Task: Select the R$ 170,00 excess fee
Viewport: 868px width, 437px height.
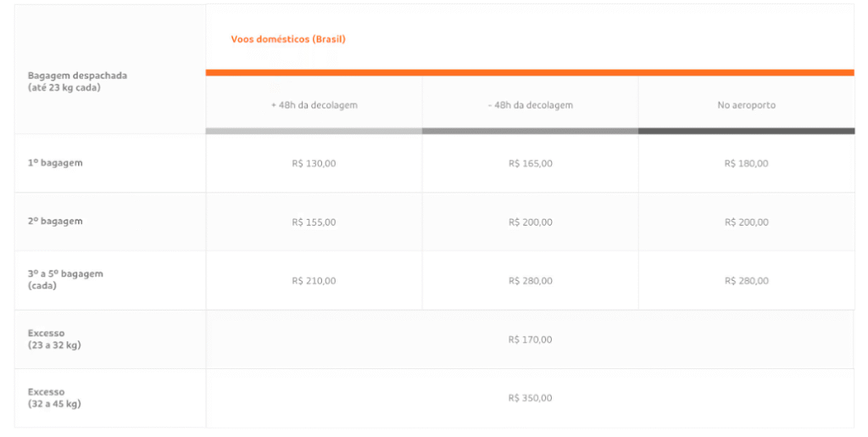Action: [x=531, y=339]
